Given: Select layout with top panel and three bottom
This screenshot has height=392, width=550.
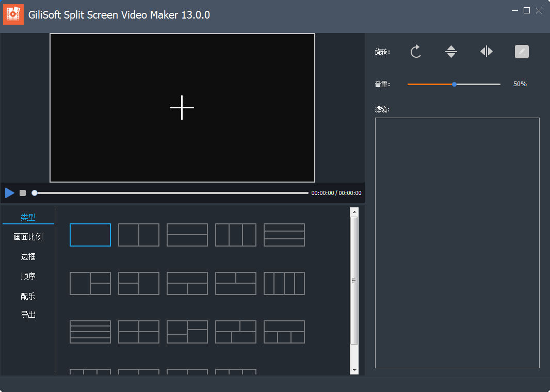Looking at the screenshot, I should 284,332.
